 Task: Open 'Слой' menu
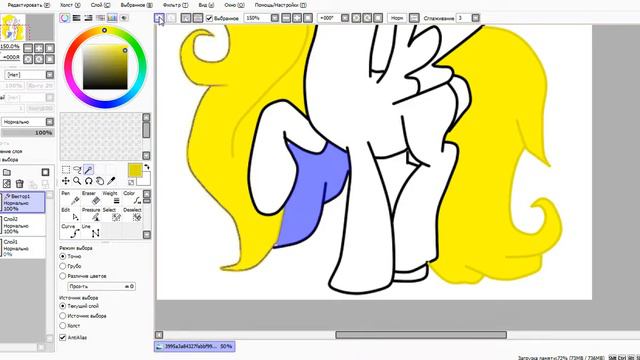pos(100,5)
